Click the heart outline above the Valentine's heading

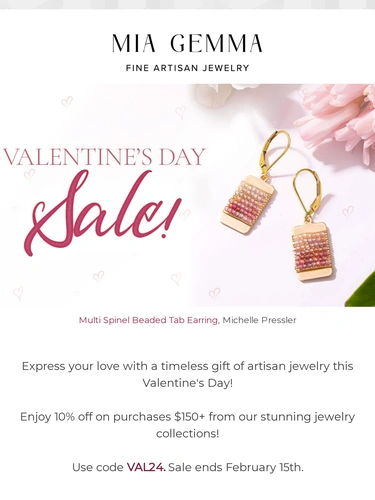[67, 101]
